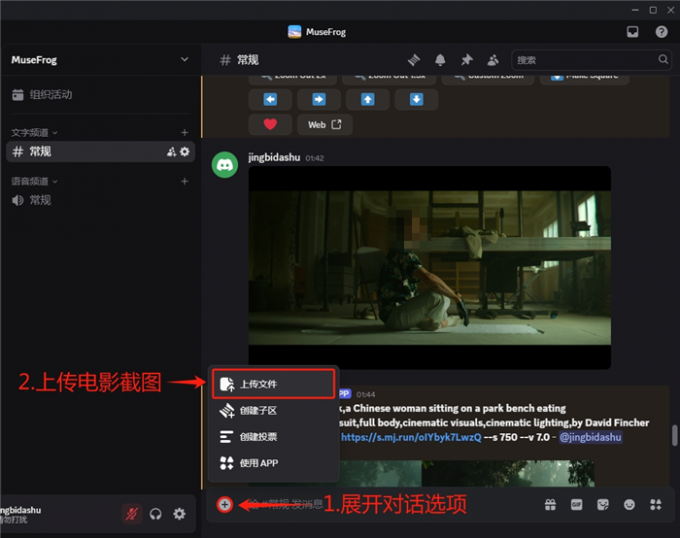Click the red heart favorite button
The width and height of the screenshot is (680, 538).
(x=270, y=125)
